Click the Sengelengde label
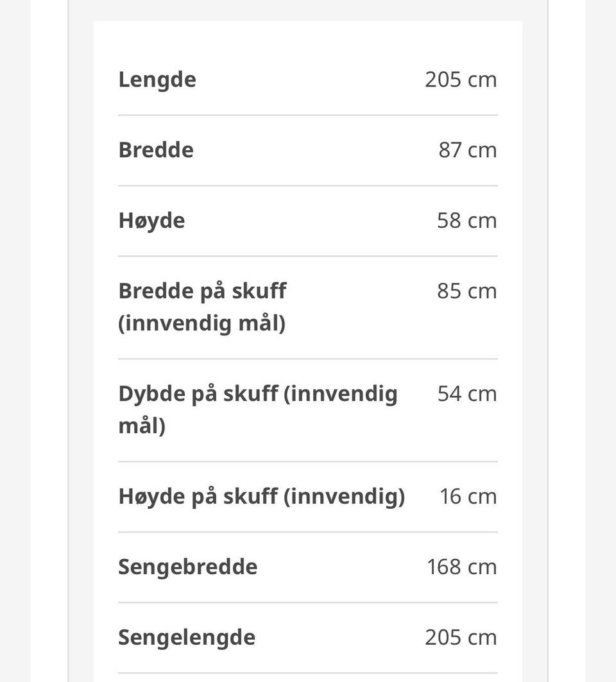Viewport: 616px width, 682px height. [x=187, y=638]
